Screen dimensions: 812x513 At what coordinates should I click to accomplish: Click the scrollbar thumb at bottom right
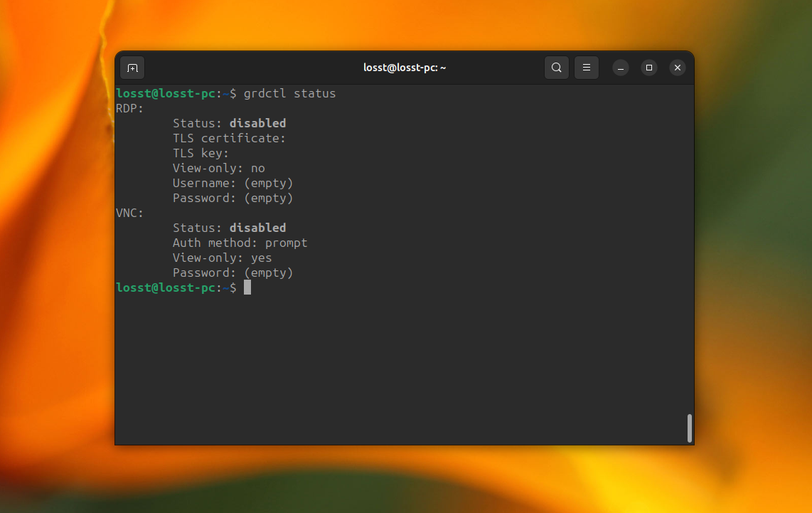coord(689,429)
